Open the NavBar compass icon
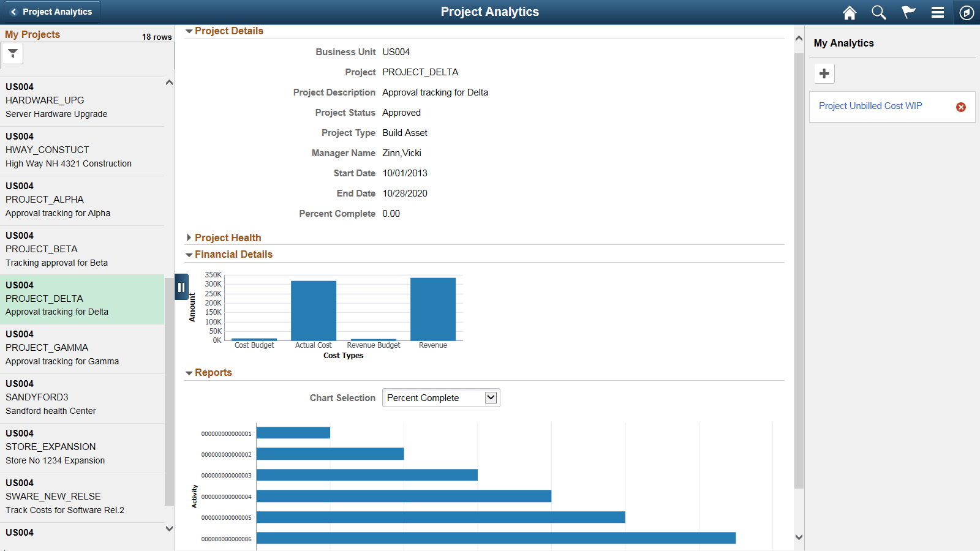 (966, 12)
